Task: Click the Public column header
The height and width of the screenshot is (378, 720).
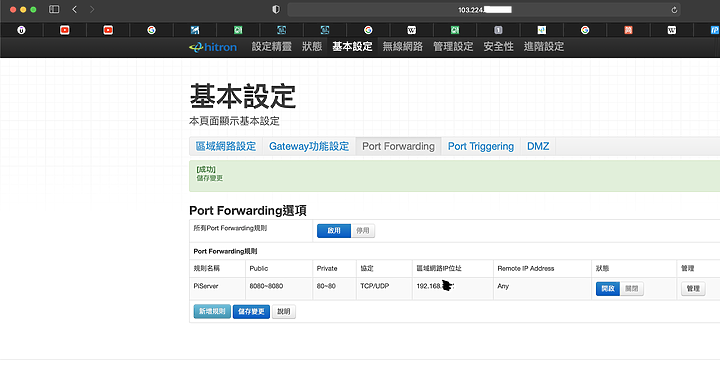Action: [x=259, y=268]
